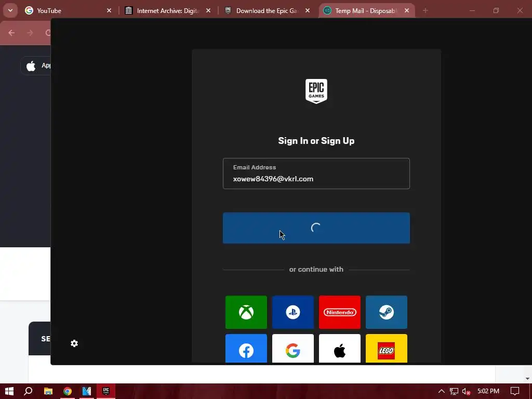The image size is (532, 399).
Task: Open File Explorer from taskbar
Action: (x=48, y=391)
